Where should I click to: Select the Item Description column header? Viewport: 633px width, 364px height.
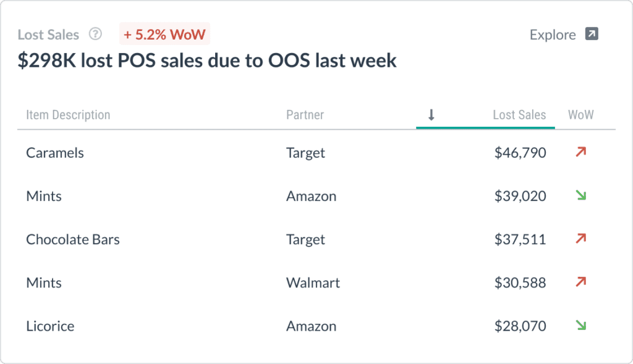coord(68,115)
